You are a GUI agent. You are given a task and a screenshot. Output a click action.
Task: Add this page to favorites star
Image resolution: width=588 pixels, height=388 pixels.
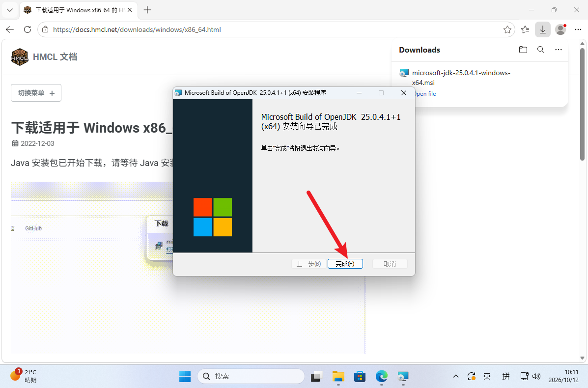(x=507, y=29)
